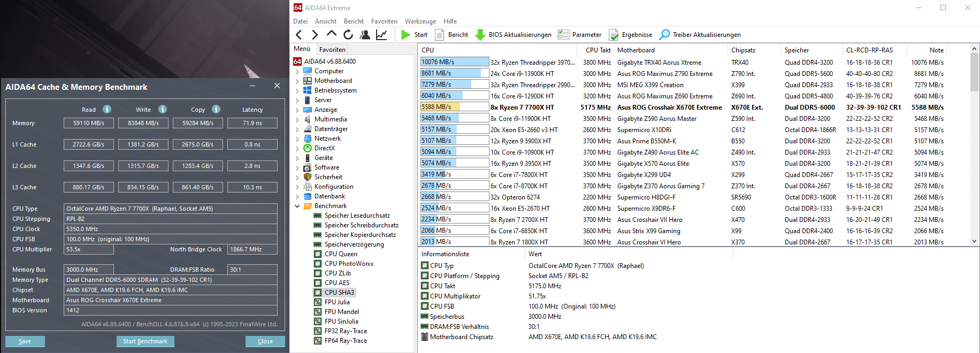This screenshot has width=980, height=353.
Task: Open the Werkzeuge menu
Action: tap(420, 21)
